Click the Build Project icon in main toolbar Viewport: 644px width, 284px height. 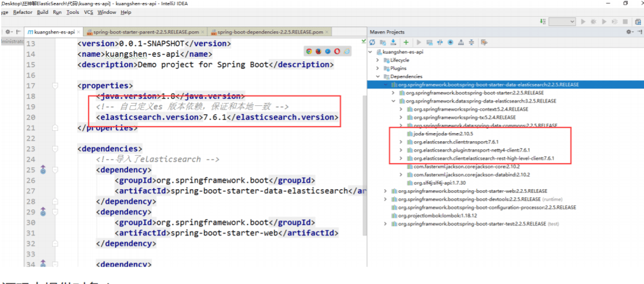[x=543, y=21]
